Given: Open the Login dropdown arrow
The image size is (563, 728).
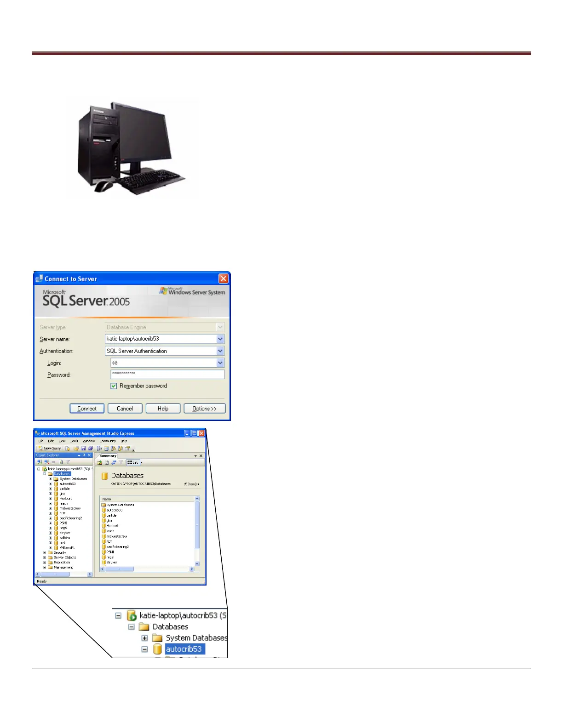Looking at the screenshot, I should click(x=220, y=363).
